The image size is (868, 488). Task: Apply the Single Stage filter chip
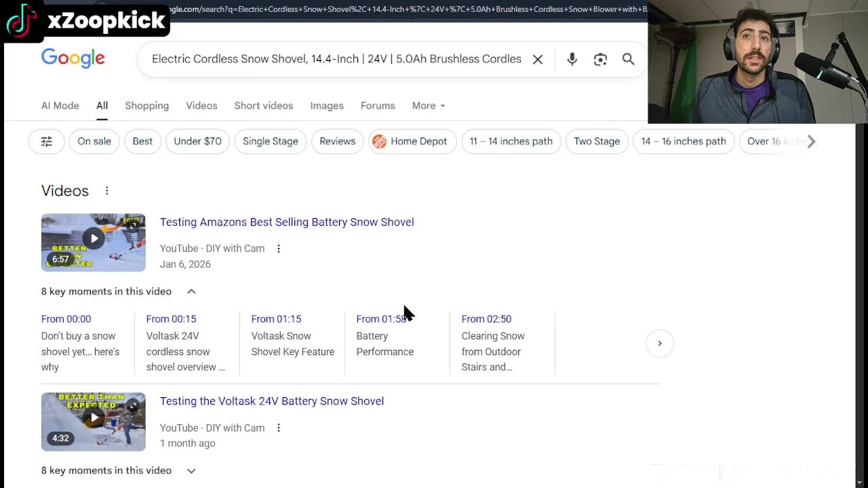(271, 141)
